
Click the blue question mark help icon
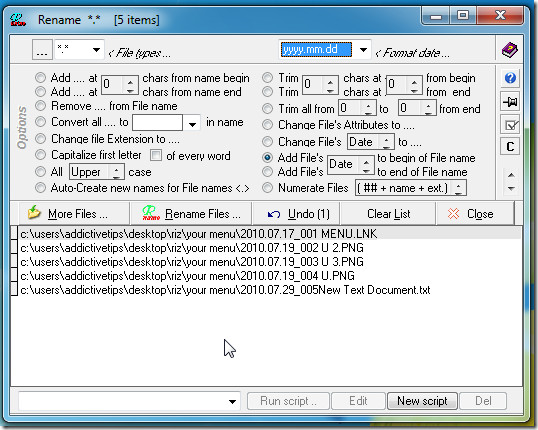coord(510,78)
